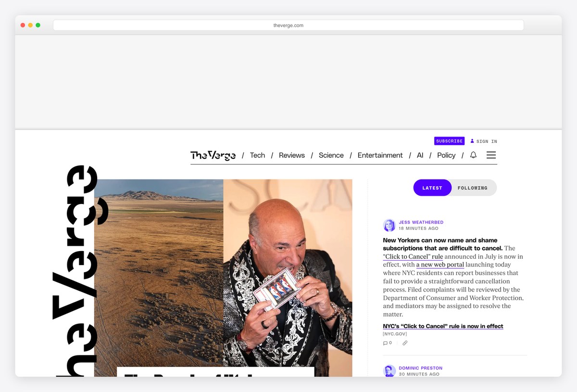The height and width of the screenshot is (392, 577).
Task: Click The Verge logo in navigation bar
Action: [x=213, y=155]
